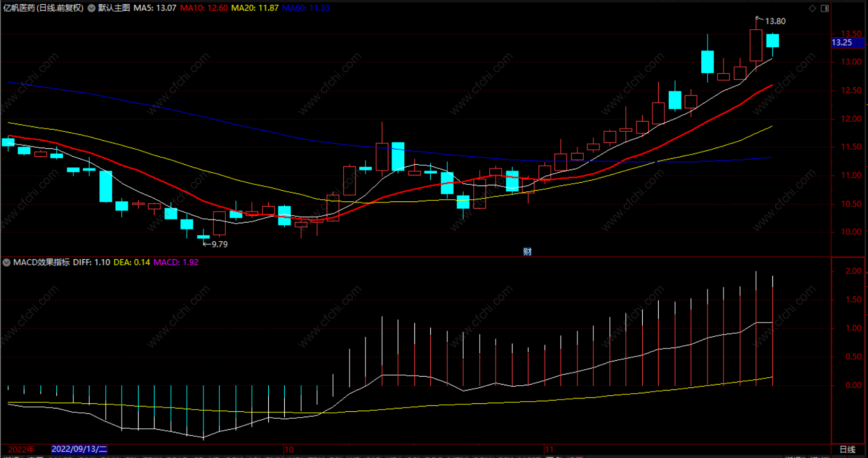Image resolution: width=868 pixels, height=458 pixels.
Task: Click the month 10 marker on time axis
Action: click(289, 449)
